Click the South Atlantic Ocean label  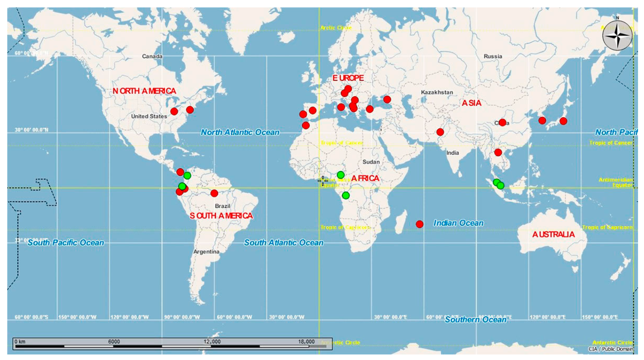283,242
